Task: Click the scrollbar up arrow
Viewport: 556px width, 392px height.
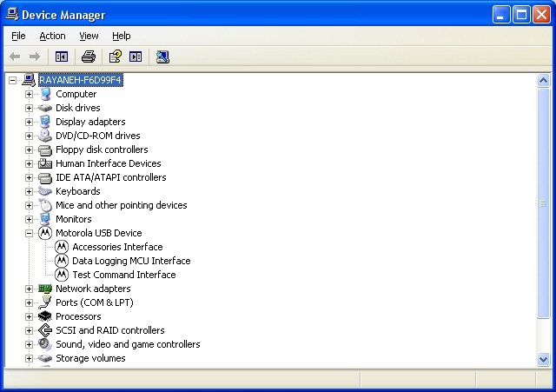Action: (543, 81)
